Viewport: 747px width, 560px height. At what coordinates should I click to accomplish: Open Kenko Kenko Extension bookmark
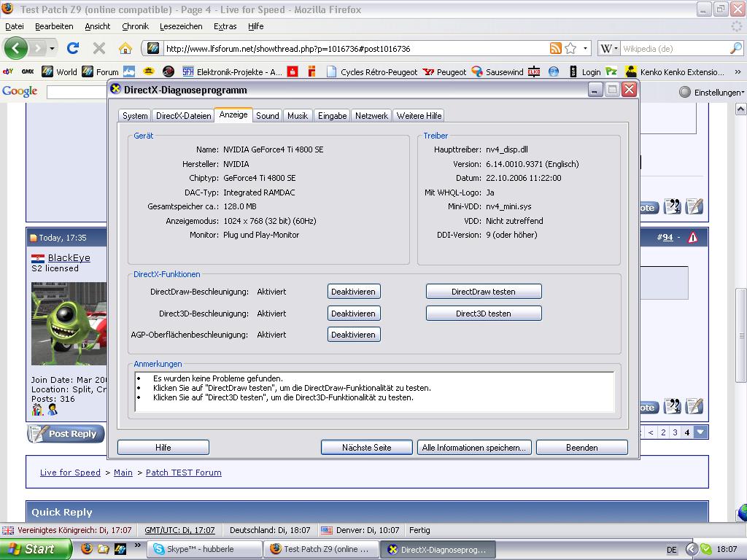click(x=675, y=72)
